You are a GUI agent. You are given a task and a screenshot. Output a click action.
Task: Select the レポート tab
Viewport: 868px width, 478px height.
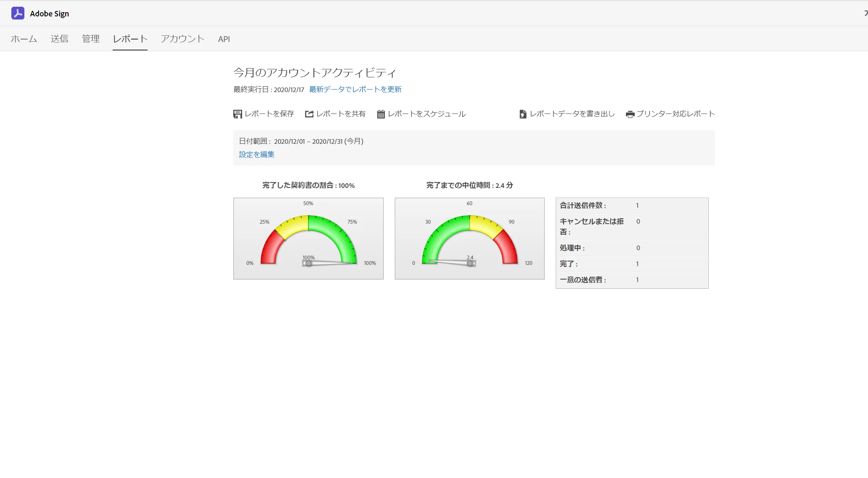point(130,39)
